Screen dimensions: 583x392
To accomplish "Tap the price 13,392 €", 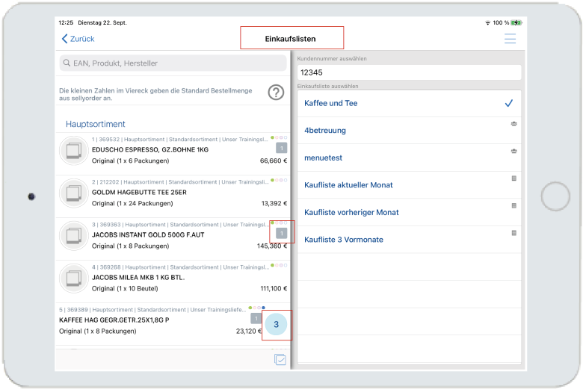I will point(274,204).
